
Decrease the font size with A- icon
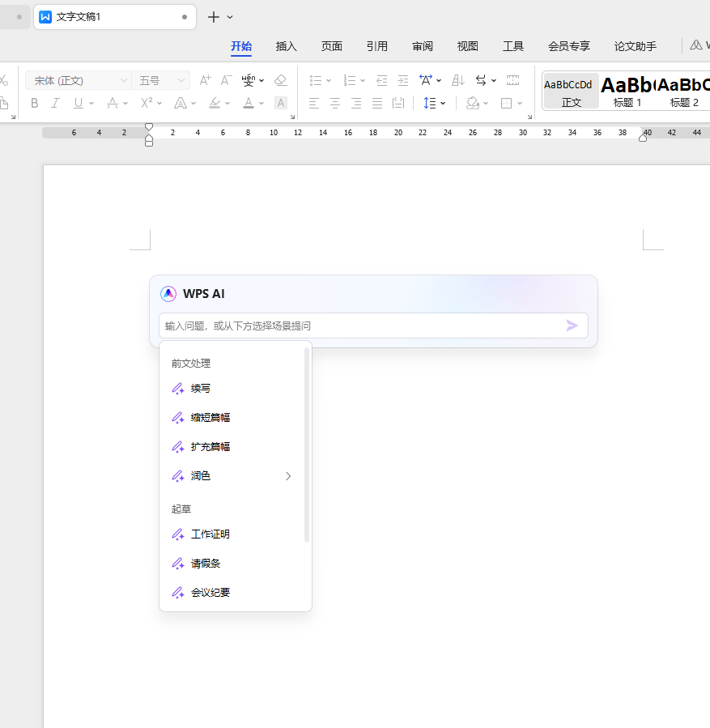tap(226, 80)
